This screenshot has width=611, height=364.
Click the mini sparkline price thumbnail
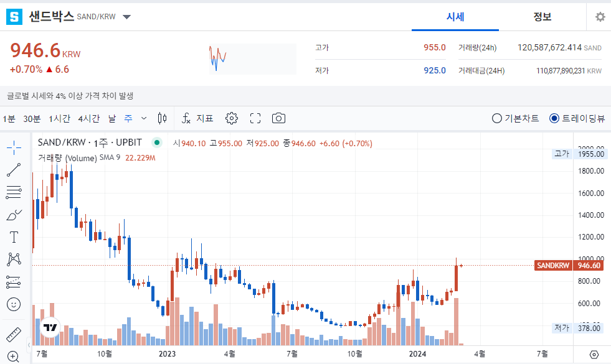(252, 58)
